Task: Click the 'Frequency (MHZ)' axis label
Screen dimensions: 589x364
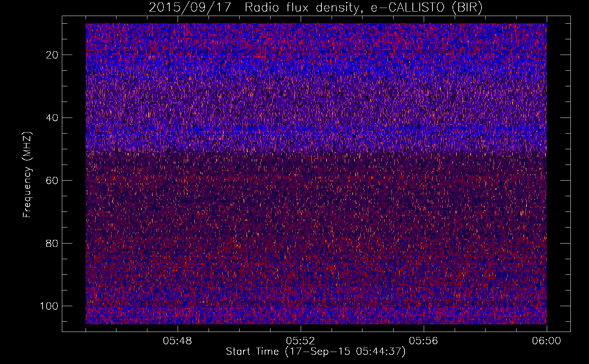Action: pyautogui.click(x=28, y=174)
